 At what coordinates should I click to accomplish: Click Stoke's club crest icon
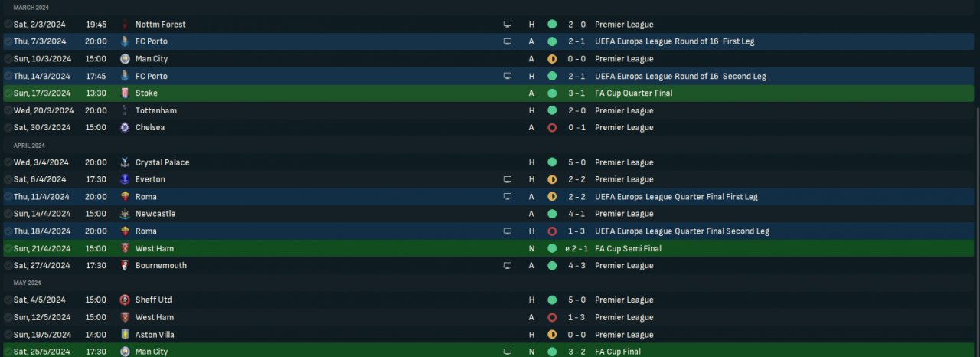click(x=125, y=93)
